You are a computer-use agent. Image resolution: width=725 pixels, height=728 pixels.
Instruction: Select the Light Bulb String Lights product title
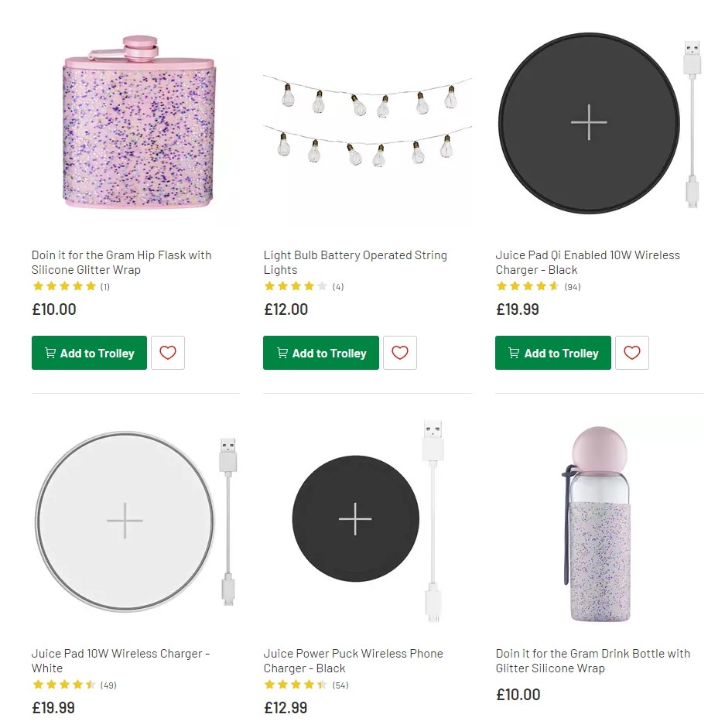click(x=355, y=262)
